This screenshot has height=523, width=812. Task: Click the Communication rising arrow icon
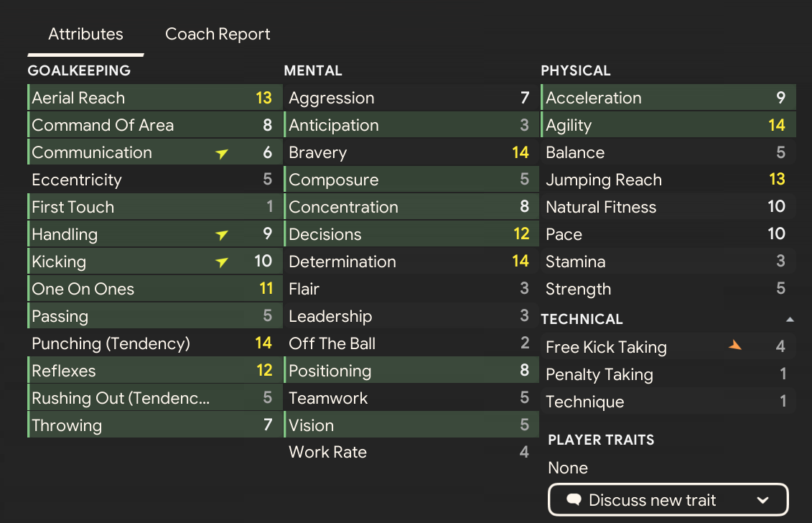[222, 153]
